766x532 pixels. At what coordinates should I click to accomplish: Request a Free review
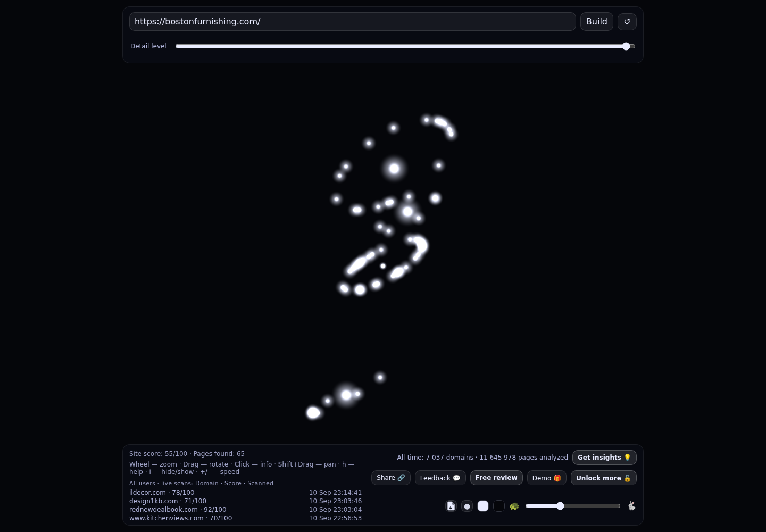pos(496,478)
